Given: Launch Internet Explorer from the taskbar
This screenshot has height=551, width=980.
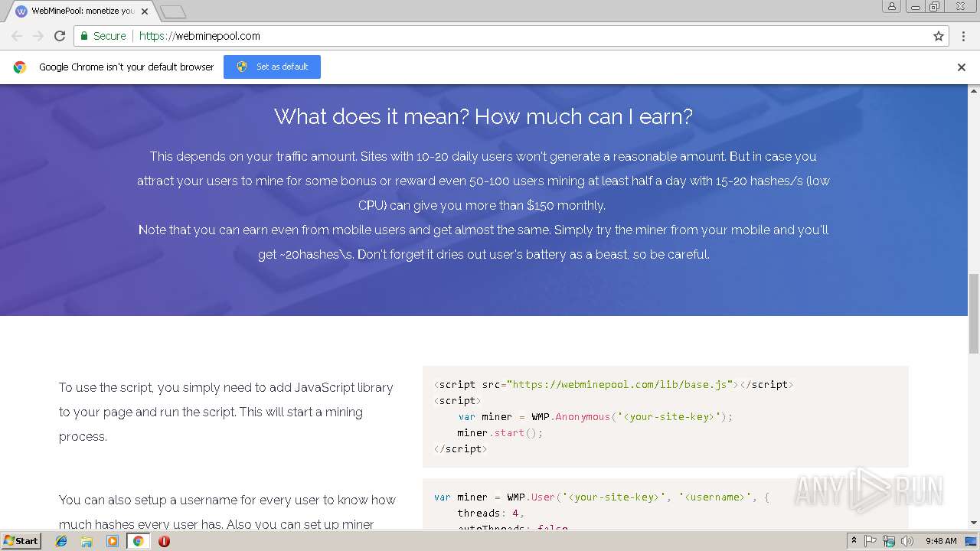Looking at the screenshot, I should (x=61, y=541).
